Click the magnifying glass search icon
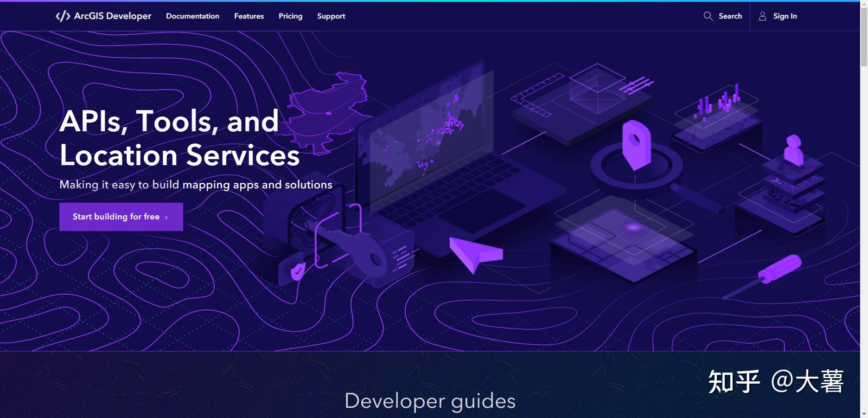The height and width of the screenshot is (418, 868). pyautogui.click(x=708, y=16)
